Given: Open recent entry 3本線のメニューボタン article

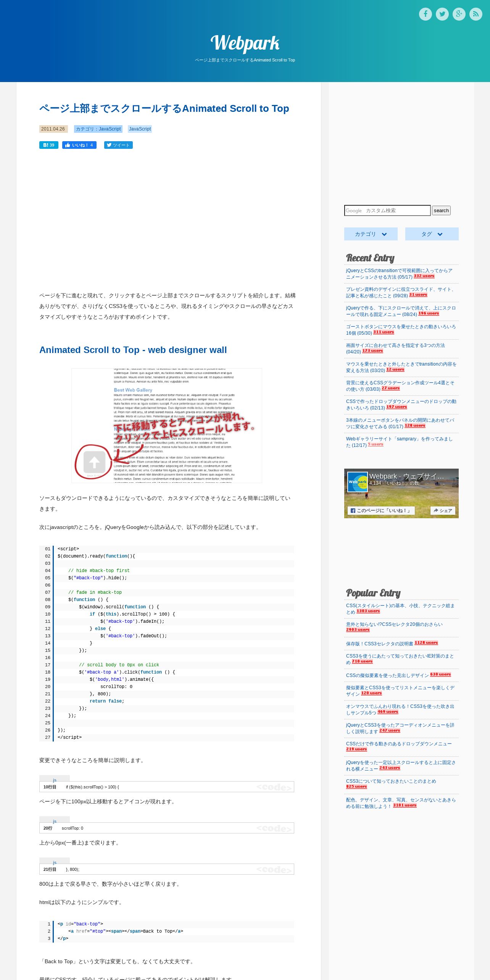Looking at the screenshot, I should (x=400, y=423).
